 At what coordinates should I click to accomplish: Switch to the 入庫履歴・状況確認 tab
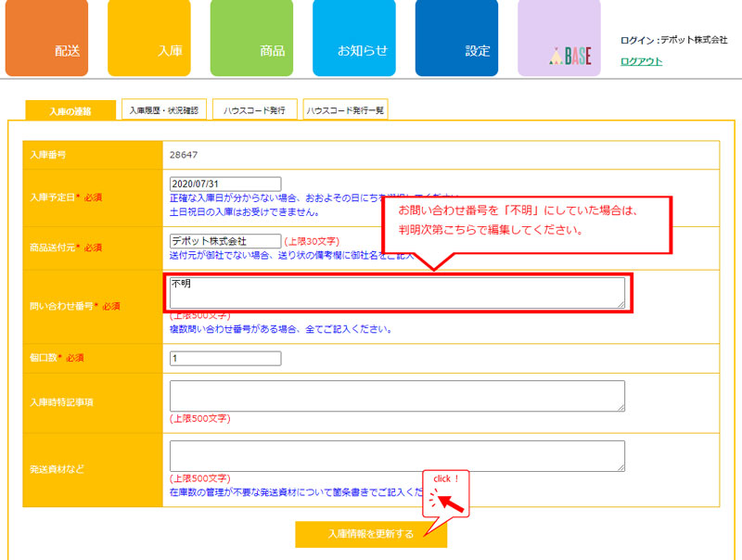163,110
